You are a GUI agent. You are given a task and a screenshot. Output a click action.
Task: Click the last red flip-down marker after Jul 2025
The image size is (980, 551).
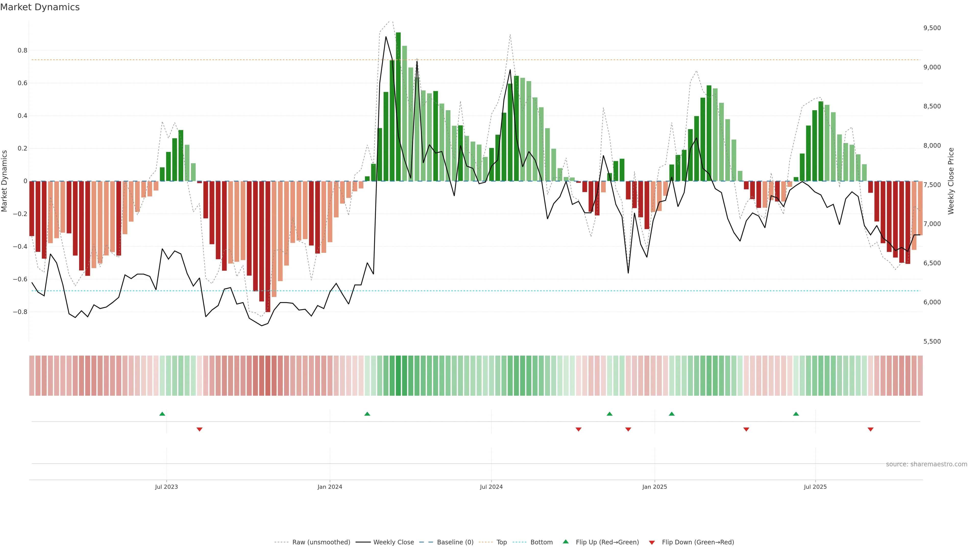(871, 429)
